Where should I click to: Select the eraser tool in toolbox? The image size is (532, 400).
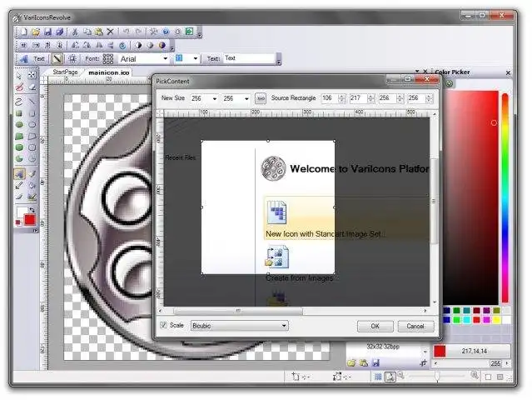(32, 87)
